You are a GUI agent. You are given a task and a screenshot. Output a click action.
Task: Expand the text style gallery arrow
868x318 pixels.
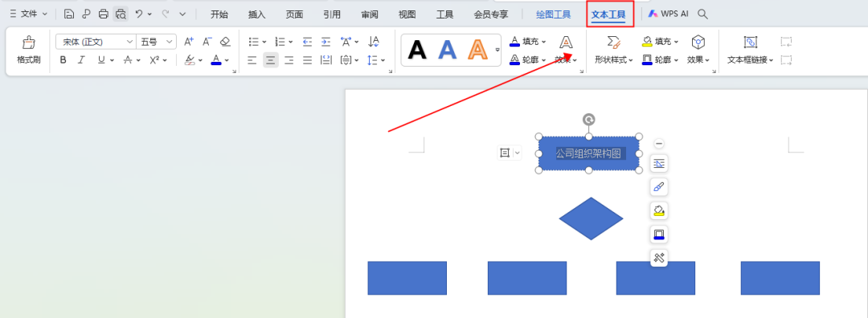coord(497,50)
